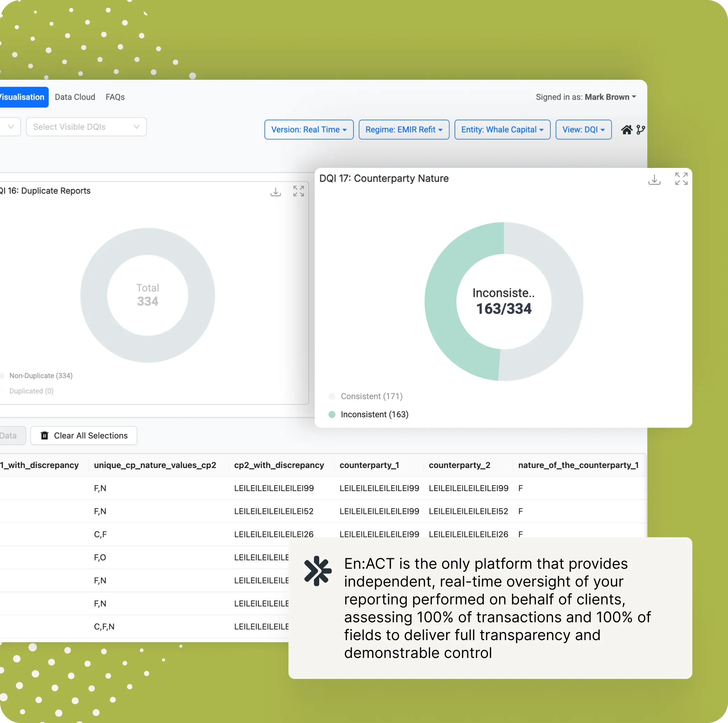The width and height of the screenshot is (728, 723).
Task: Click the git branch icon
Action: click(640, 130)
